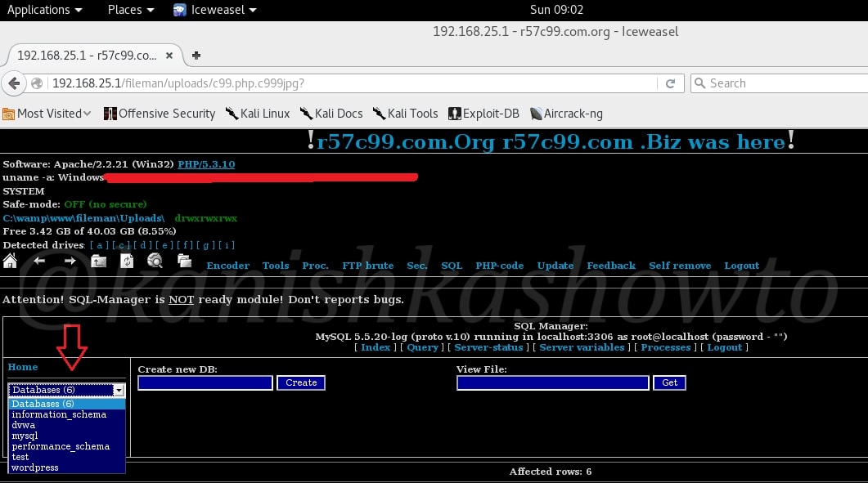Switch to drive [ a ]

point(99,245)
